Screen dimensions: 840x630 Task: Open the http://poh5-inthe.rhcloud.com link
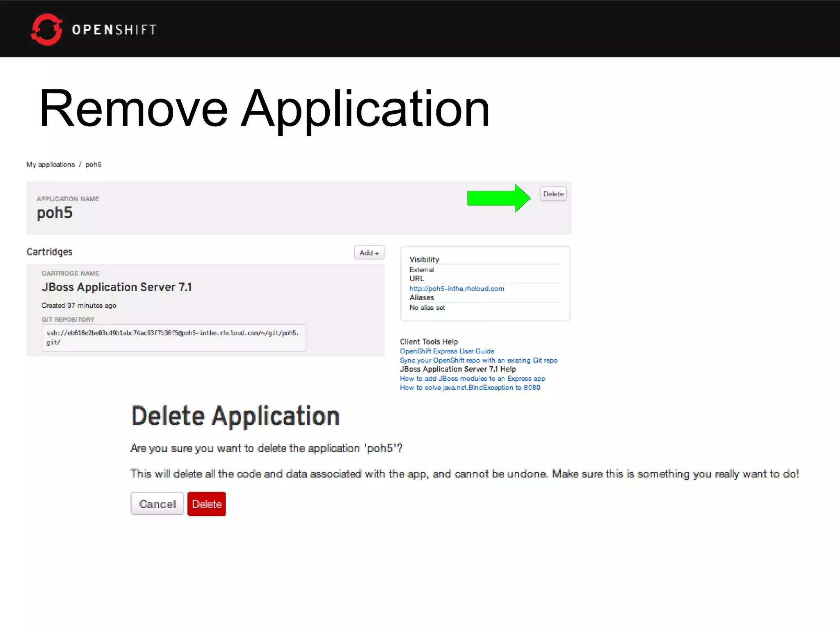[457, 289]
